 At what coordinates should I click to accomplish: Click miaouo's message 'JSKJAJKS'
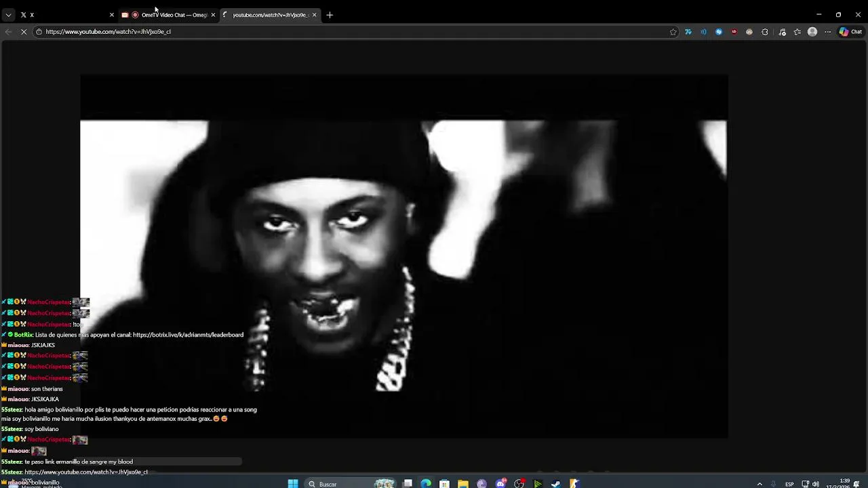click(x=43, y=346)
